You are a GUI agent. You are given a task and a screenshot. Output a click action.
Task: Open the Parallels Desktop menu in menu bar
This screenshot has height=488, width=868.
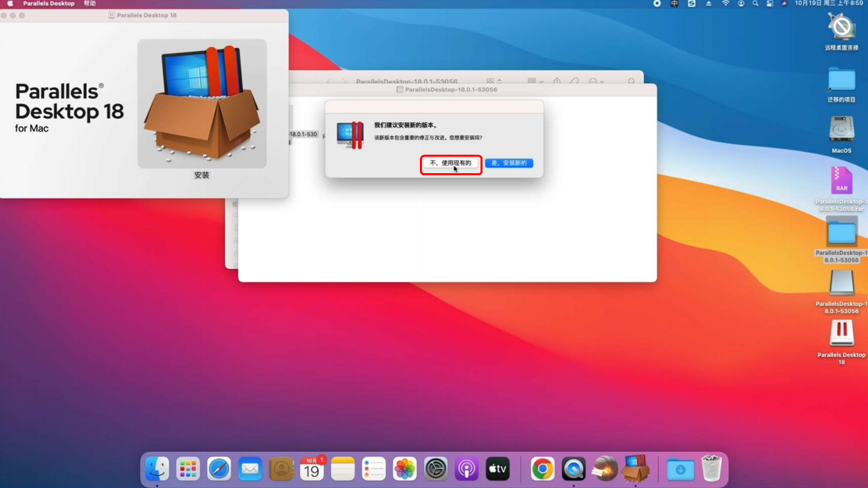(49, 4)
